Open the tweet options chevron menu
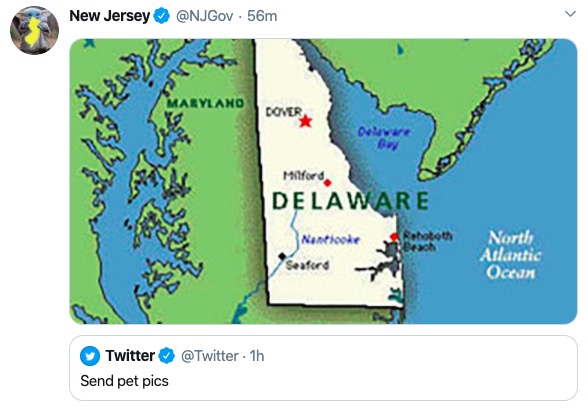 tap(570, 14)
